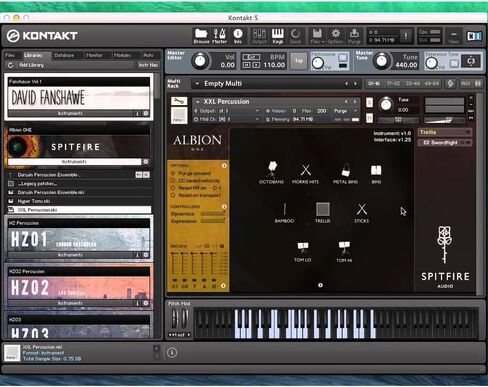Switch to the Auto browser tab

pos(149,55)
